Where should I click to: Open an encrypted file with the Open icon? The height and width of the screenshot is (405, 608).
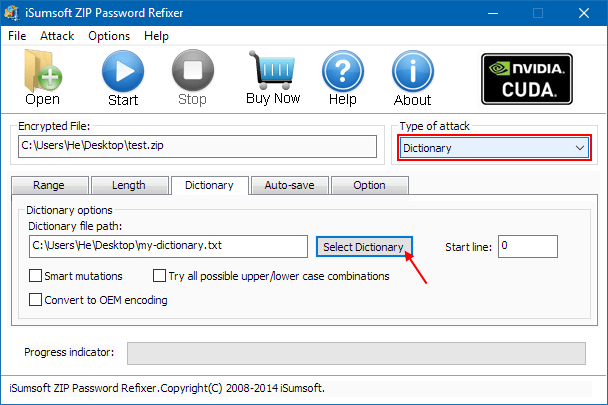click(x=43, y=77)
